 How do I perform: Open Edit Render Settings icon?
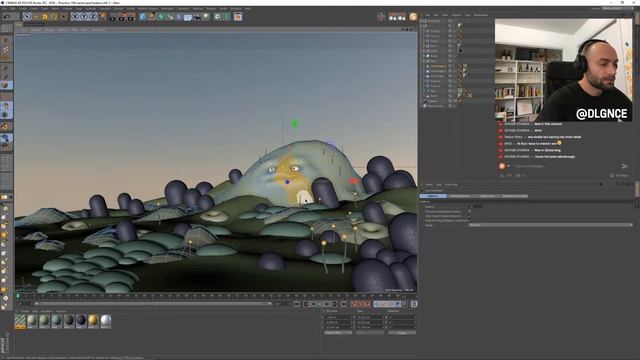(131, 16)
